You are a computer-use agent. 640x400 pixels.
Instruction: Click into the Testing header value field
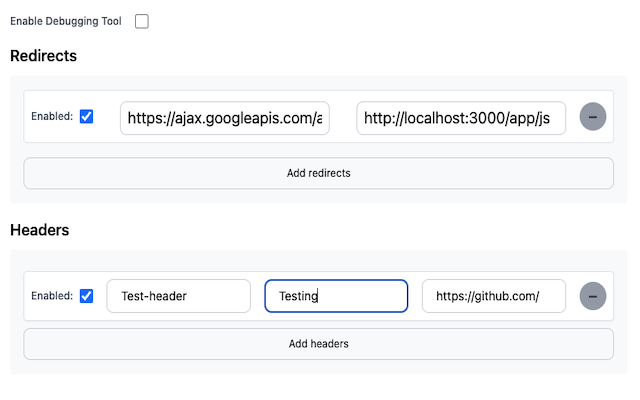click(335, 296)
